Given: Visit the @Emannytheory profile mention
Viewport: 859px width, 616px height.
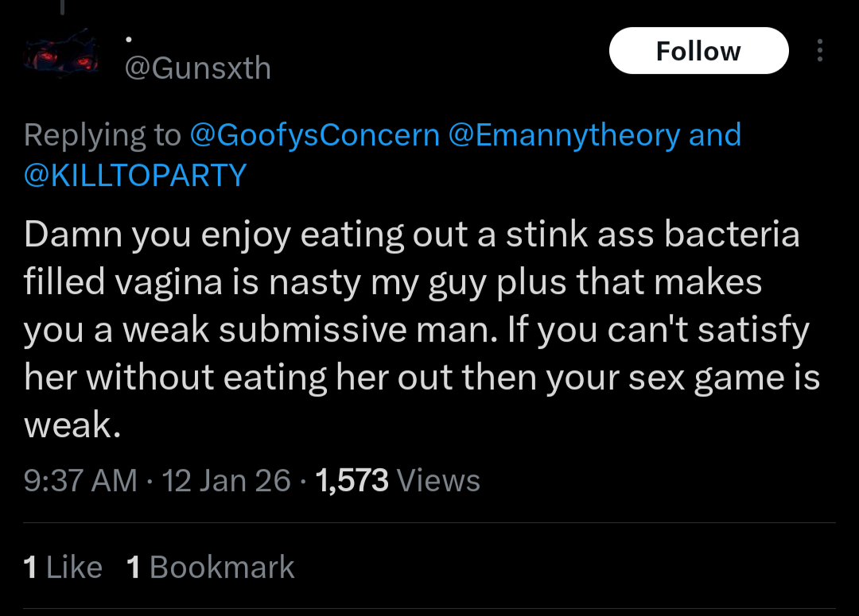Looking at the screenshot, I should click(564, 135).
